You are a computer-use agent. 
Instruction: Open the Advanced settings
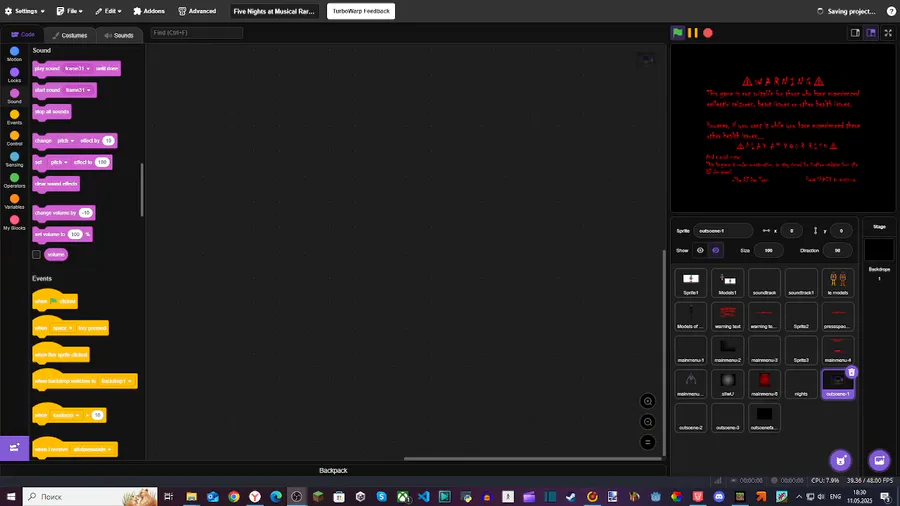point(197,11)
